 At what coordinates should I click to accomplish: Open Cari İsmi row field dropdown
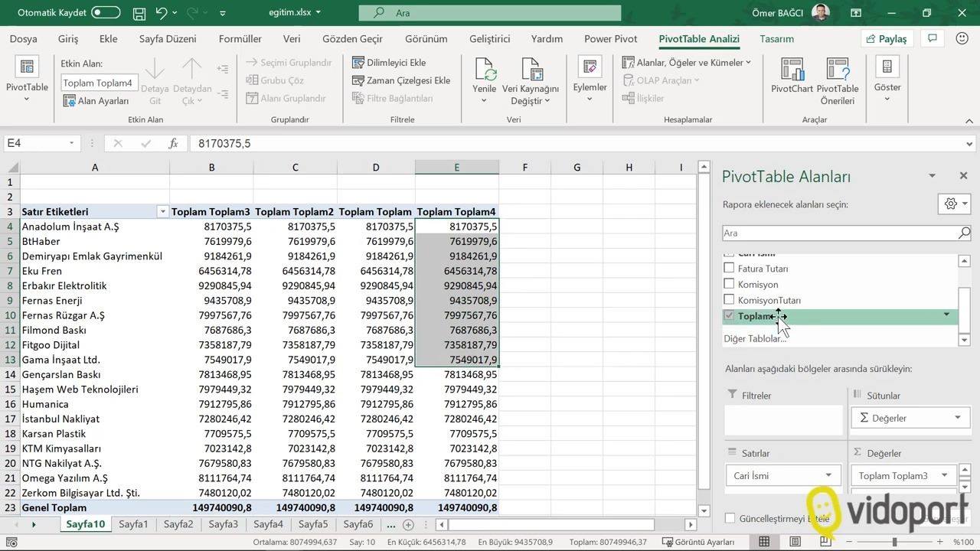pyautogui.click(x=828, y=475)
